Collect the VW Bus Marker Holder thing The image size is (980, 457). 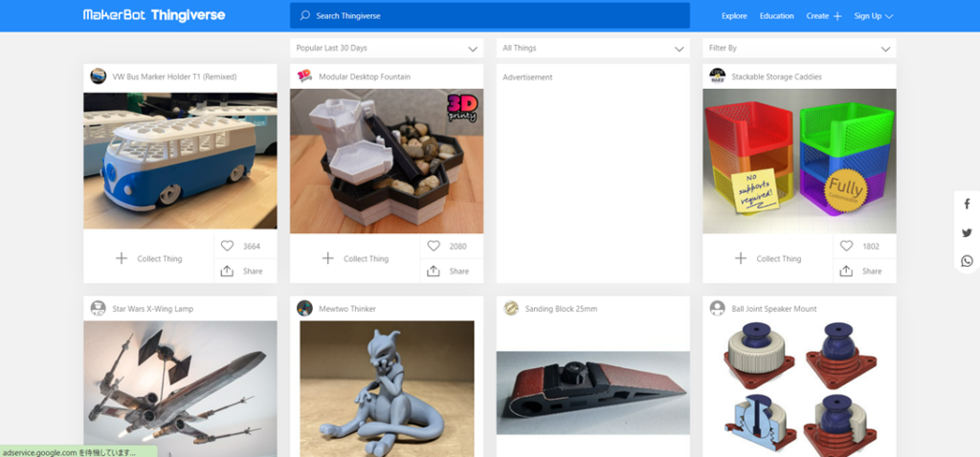point(148,258)
